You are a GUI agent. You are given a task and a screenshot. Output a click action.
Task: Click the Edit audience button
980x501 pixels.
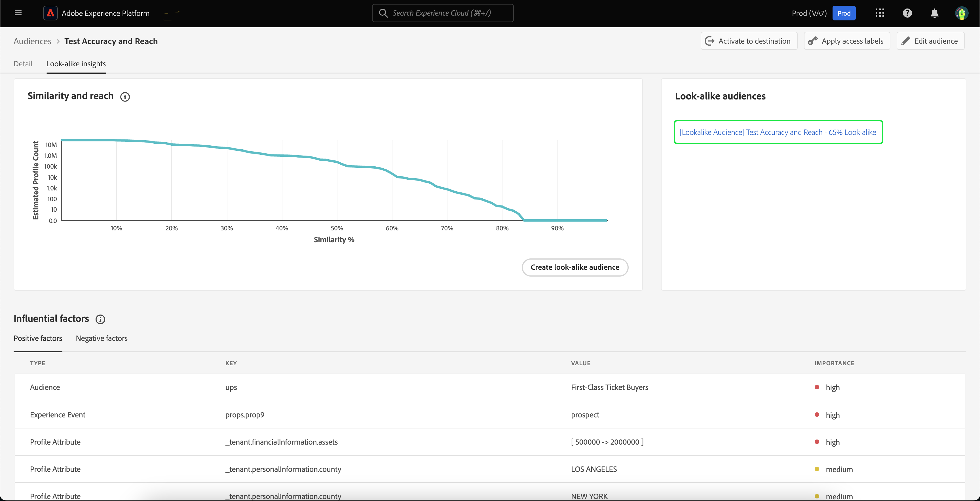point(930,41)
